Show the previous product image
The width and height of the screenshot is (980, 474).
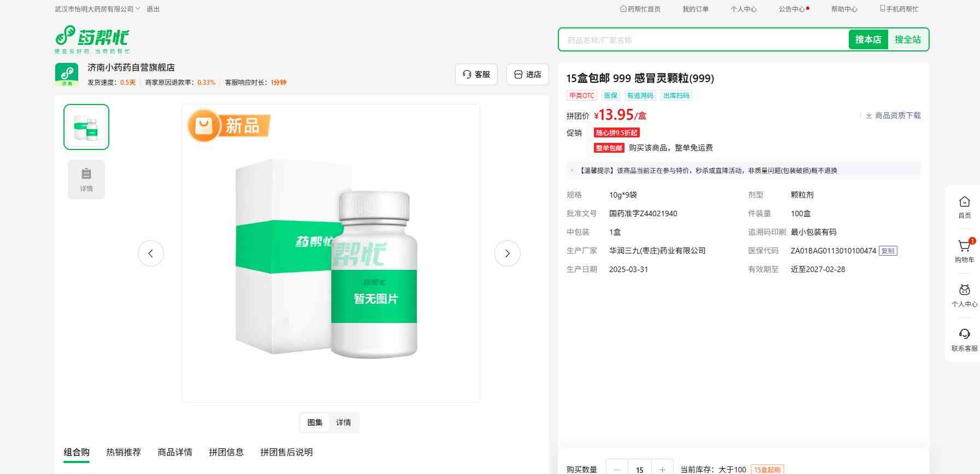tap(151, 253)
